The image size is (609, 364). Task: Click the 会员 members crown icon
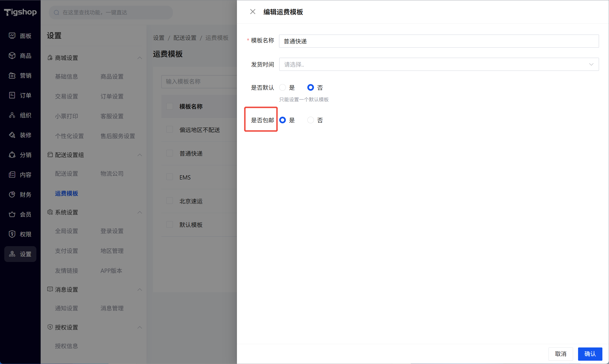12,214
